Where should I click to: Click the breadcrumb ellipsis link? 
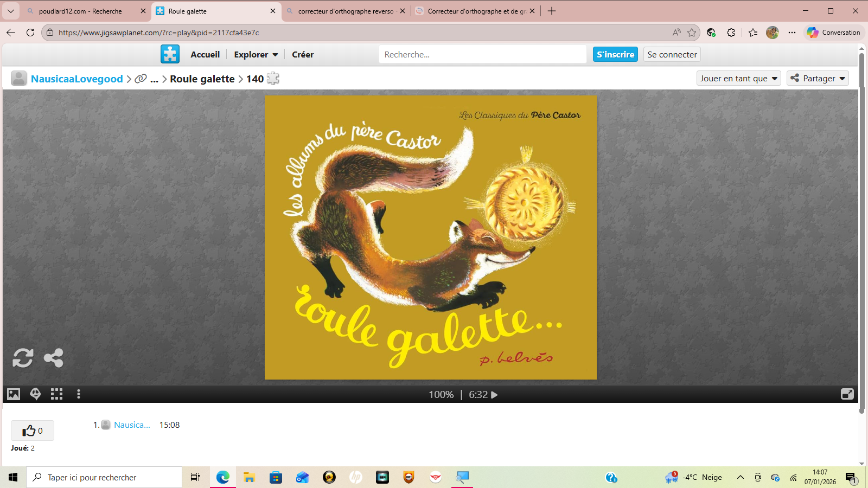(x=154, y=79)
